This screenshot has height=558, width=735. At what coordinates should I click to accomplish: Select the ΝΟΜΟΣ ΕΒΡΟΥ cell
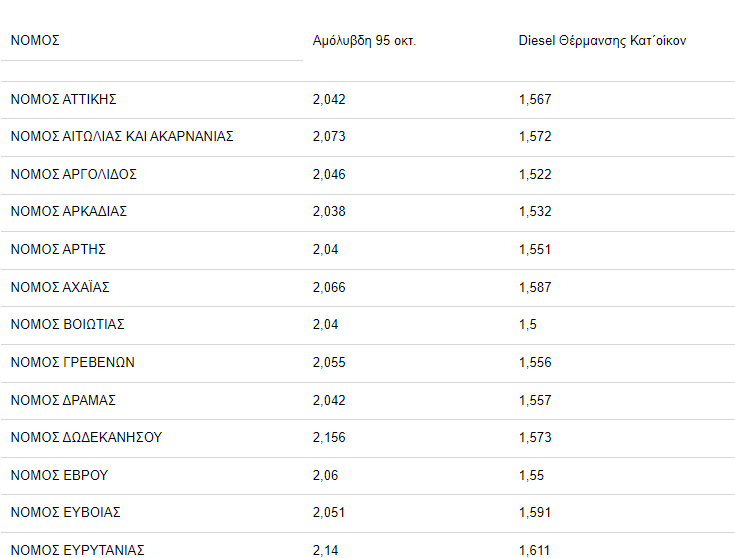(60, 475)
